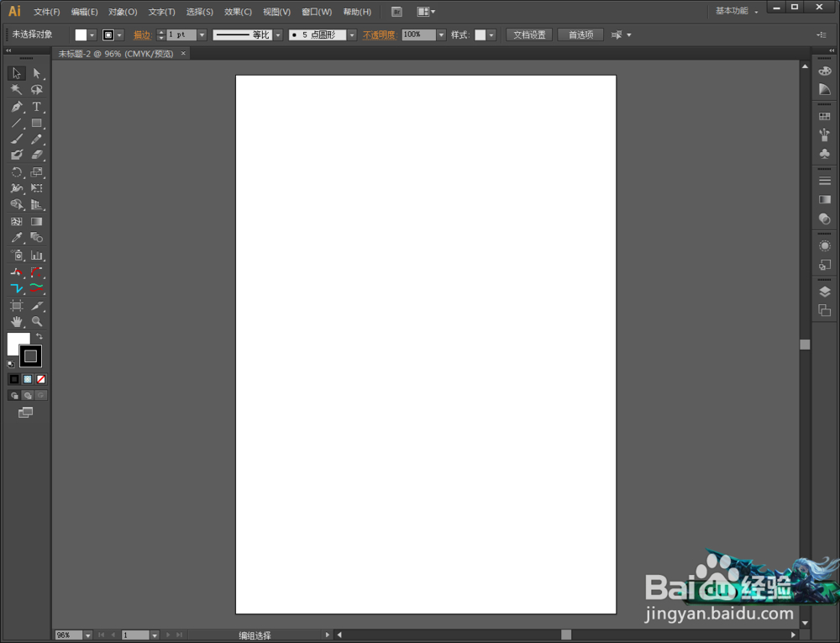The height and width of the screenshot is (643, 840).
Task: Enable Draw Normal mode
Action: tap(14, 395)
